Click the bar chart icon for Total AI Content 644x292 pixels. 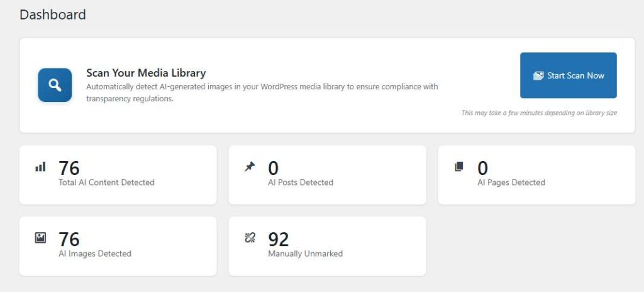[40, 167]
